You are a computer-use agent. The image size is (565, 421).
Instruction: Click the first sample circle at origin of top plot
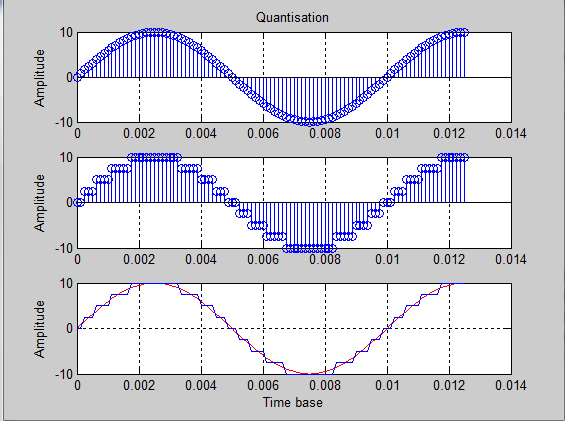(77, 77)
